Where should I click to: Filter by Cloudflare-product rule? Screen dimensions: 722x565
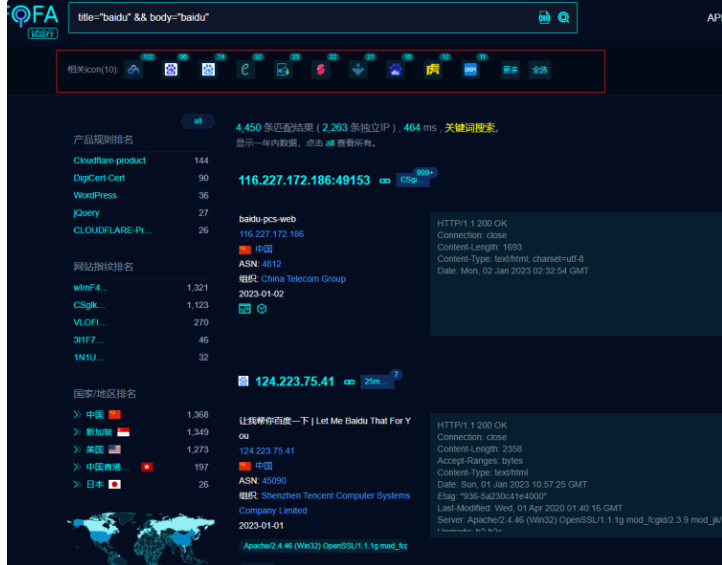109,161
